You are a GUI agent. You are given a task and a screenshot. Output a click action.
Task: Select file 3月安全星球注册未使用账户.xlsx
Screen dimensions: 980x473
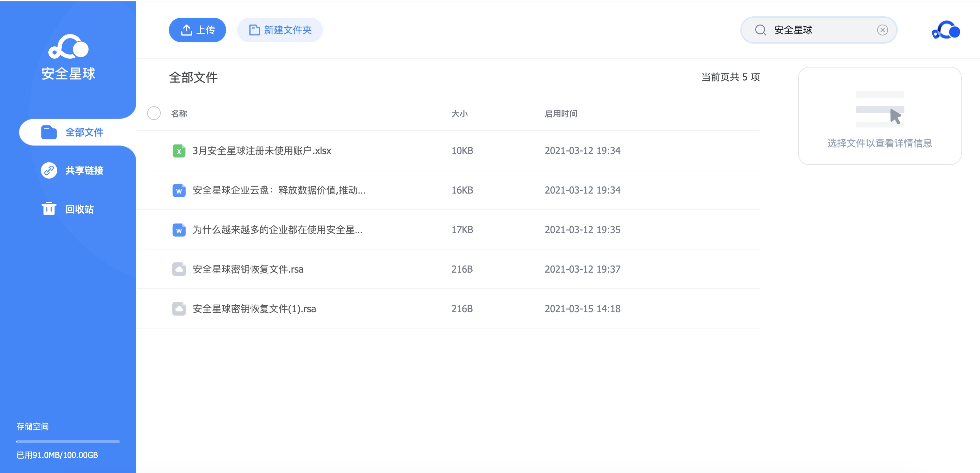coord(448,151)
